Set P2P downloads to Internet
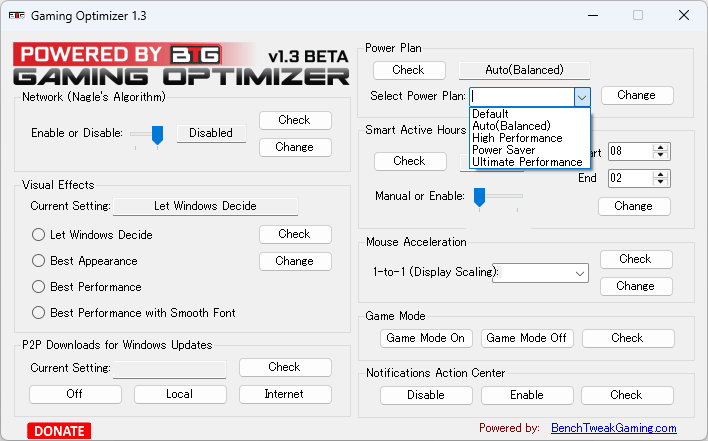 (285, 394)
